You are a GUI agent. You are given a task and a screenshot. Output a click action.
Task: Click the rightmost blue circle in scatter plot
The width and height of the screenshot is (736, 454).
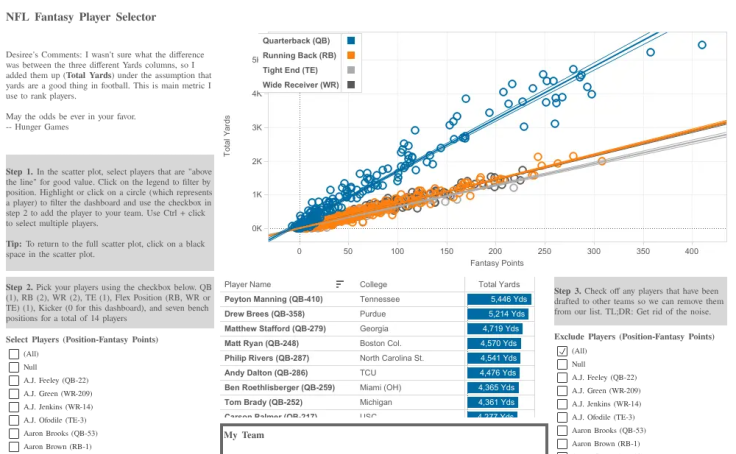tap(702, 45)
